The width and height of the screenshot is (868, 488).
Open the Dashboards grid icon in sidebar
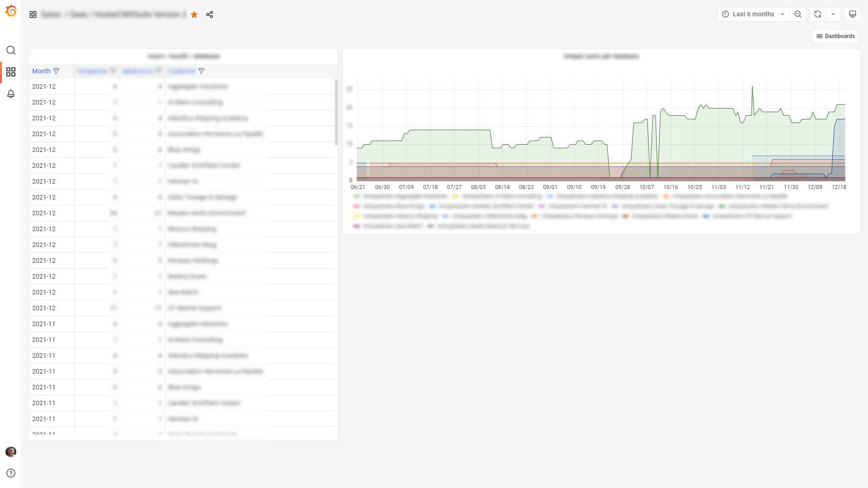coord(11,72)
